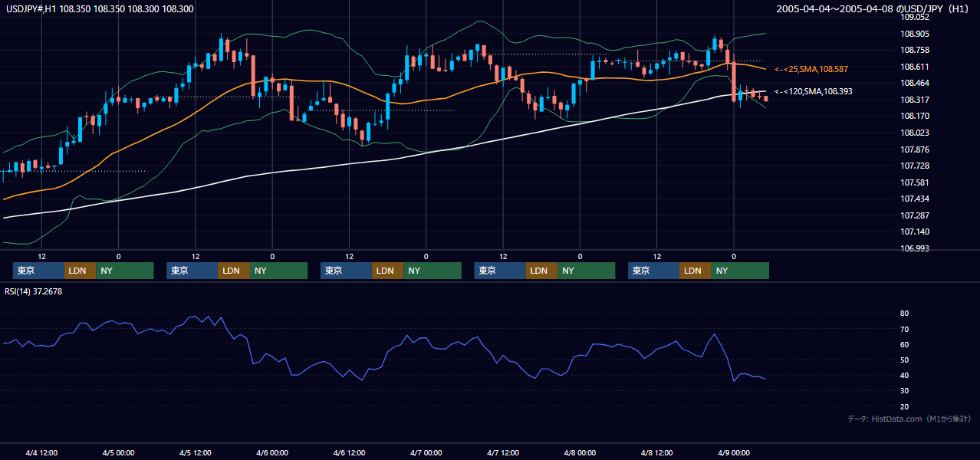This screenshot has height=460, width=980.
Task: Select the NY session block for April 7
Action: tap(587, 271)
